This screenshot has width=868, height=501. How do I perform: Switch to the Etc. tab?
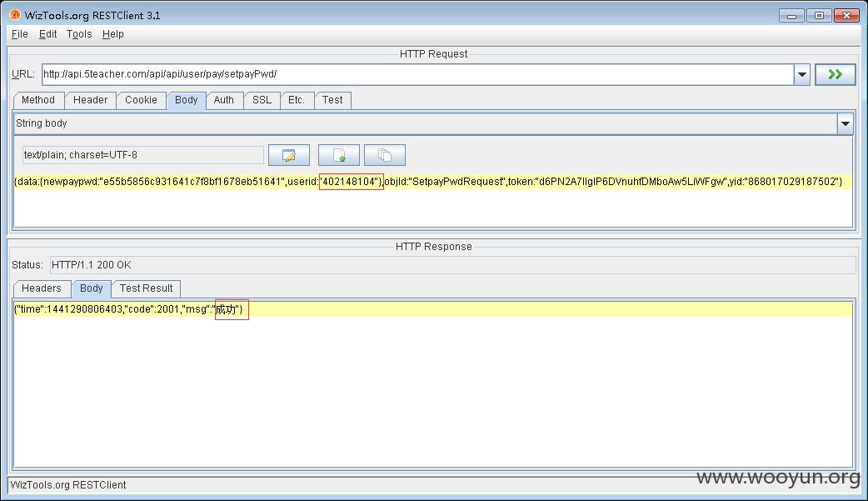297,100
